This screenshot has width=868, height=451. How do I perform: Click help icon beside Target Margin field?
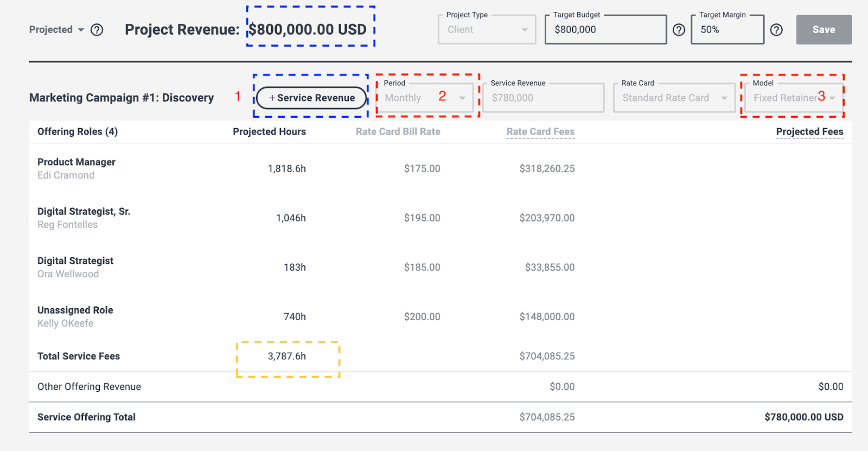[x=776, y=30]
